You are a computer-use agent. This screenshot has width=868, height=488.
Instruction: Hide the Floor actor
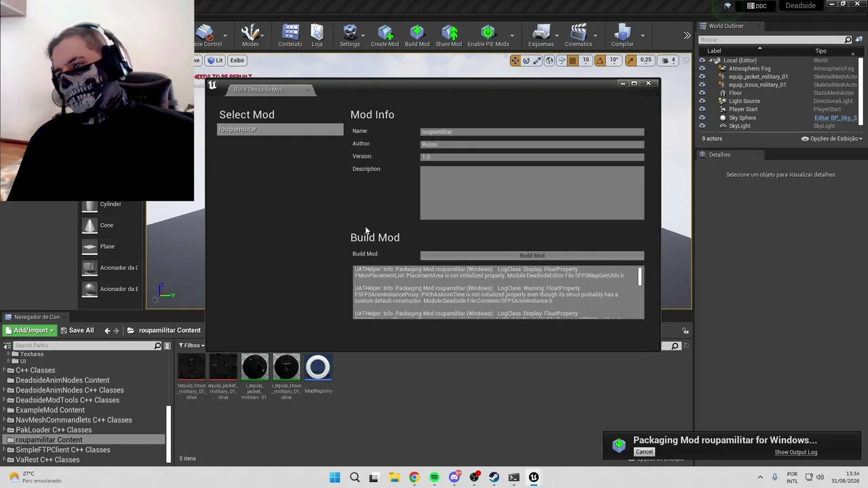[702, 93]
